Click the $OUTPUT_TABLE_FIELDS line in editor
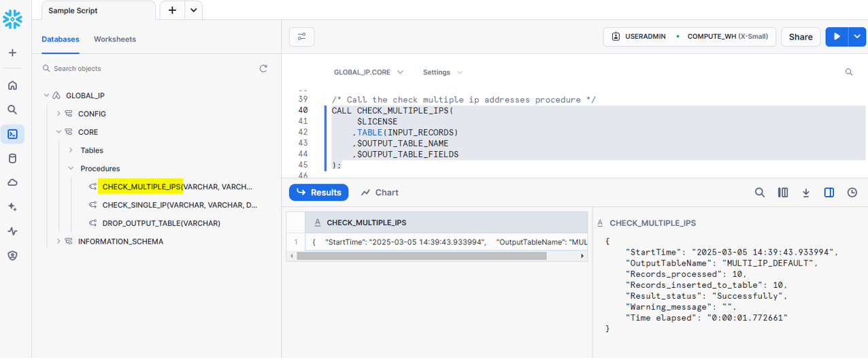This screenshot has height=358, width=868. (405, 154)
